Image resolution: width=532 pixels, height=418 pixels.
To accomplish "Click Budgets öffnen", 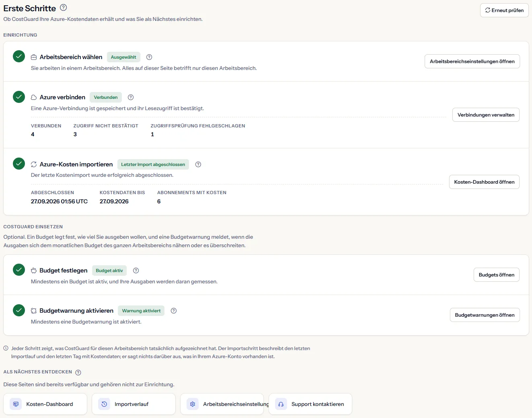I will [x=497, y=275].
